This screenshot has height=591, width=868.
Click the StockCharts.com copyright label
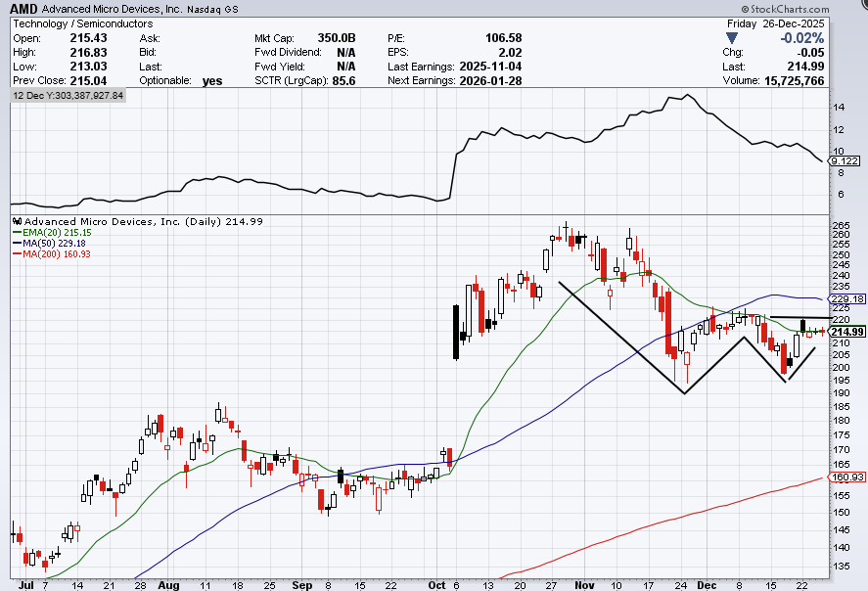tap(785, 9)
